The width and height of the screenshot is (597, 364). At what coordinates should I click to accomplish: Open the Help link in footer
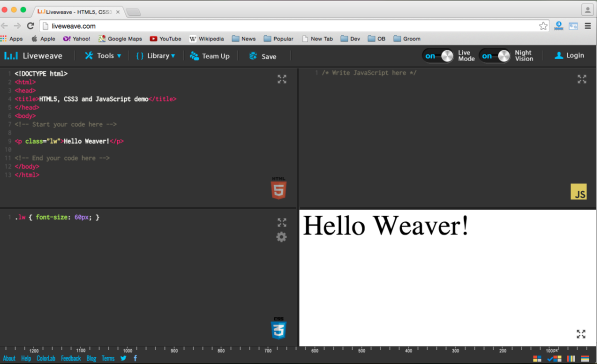click(x=26, y=358)
